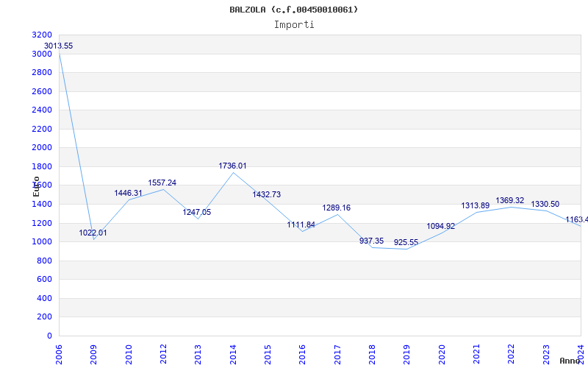588x368 pixels.
Task: Select data label 1446.31
Action: click(128, 193)
